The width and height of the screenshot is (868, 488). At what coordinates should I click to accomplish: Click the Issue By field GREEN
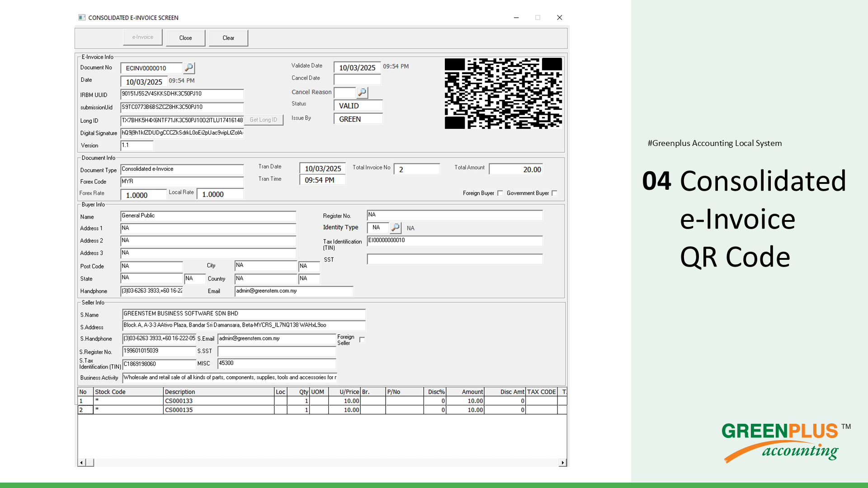pyautogui.click(x=358, y=119)
